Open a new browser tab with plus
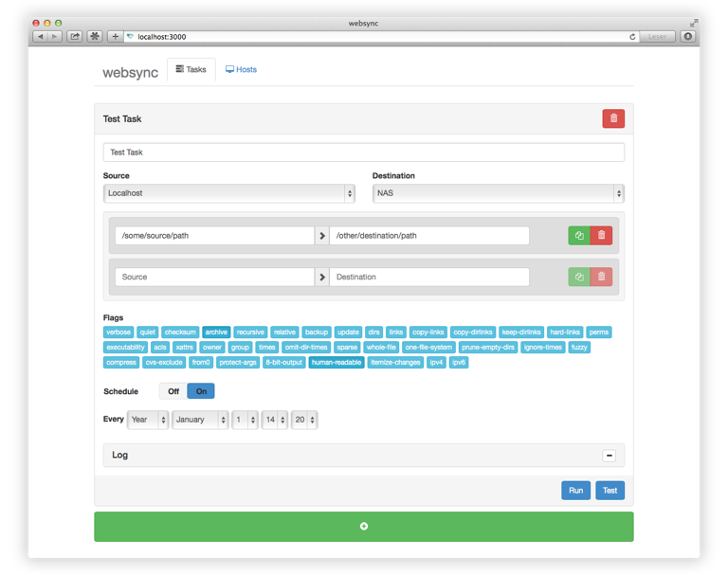 pyautogui.click(x=115, y=36)
